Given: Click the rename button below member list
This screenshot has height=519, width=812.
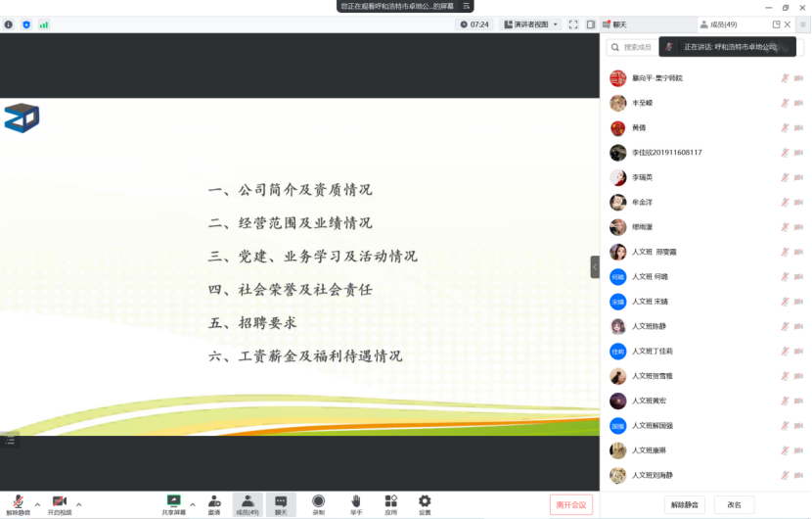Looking at the screenshot, I should click(x=734, y=505).
